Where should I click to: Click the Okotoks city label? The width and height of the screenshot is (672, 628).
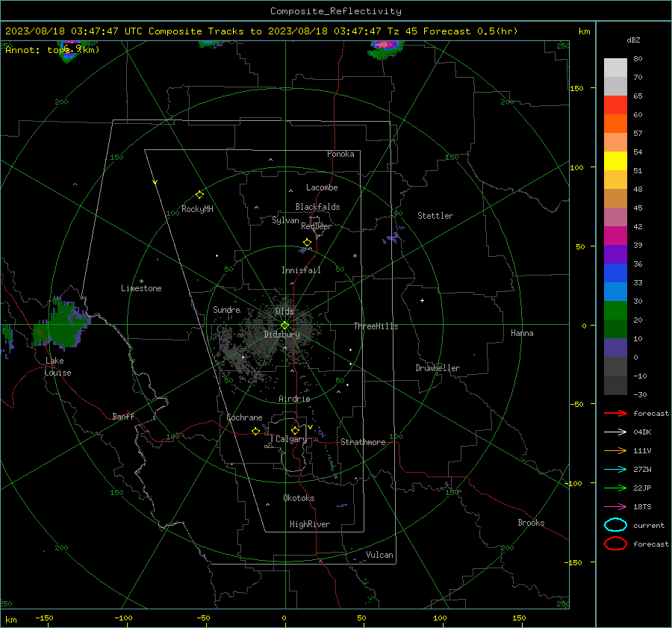pos(299,497)
